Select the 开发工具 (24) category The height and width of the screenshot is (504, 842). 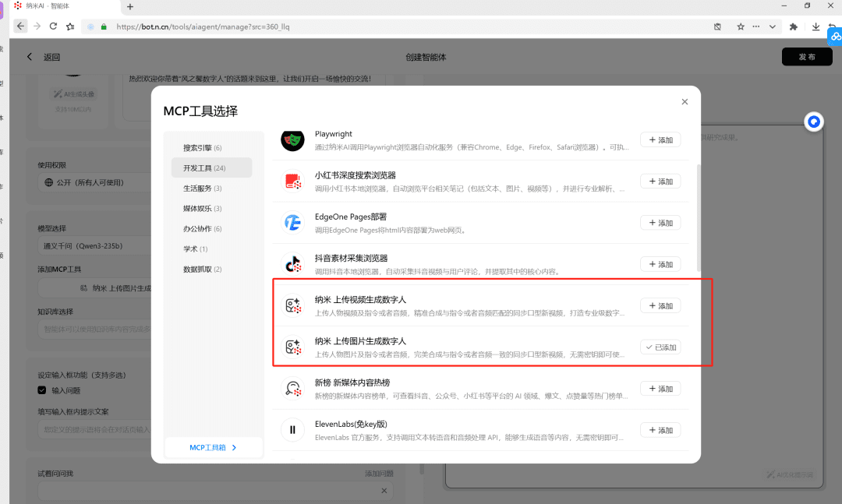click(x=211, y=167)
